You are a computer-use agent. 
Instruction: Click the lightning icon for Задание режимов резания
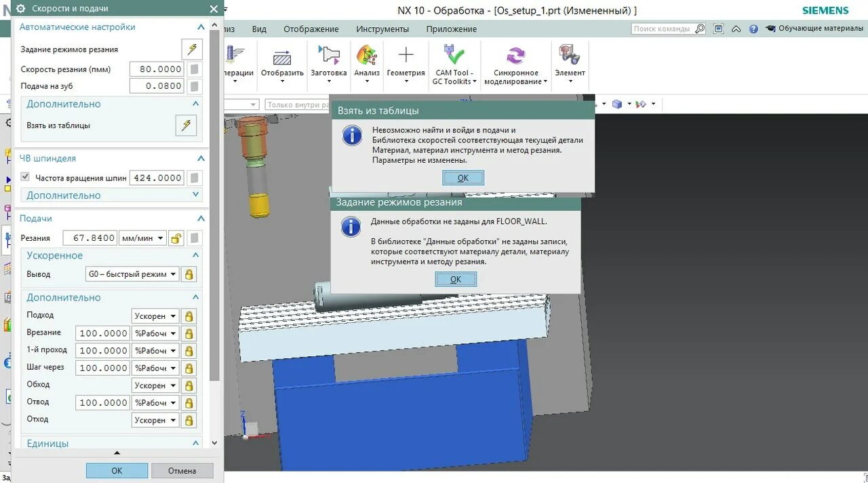192,50
